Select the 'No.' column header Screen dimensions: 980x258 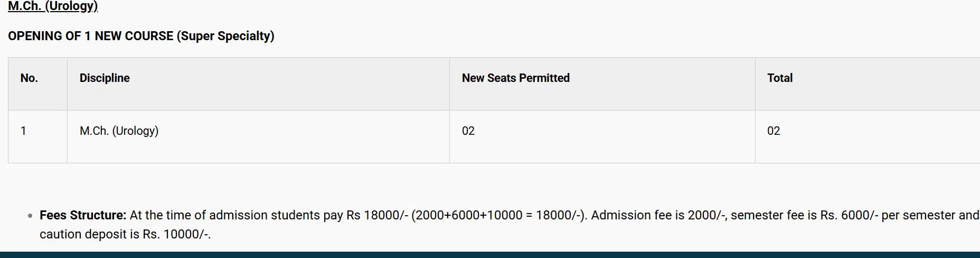(29, 78)
